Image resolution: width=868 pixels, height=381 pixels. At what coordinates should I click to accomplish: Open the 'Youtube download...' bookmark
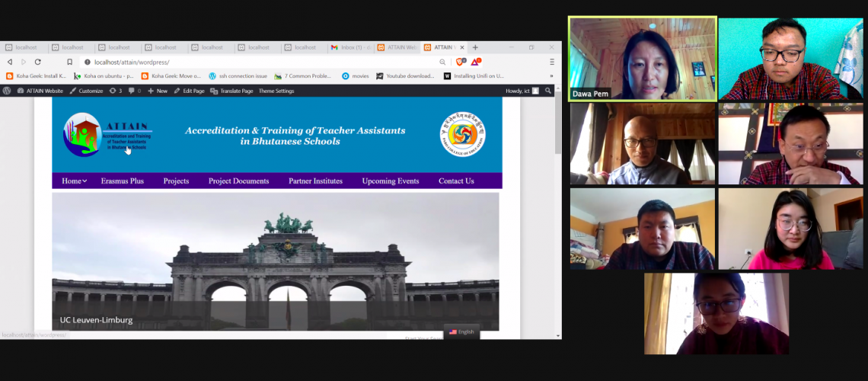[405, 76]
